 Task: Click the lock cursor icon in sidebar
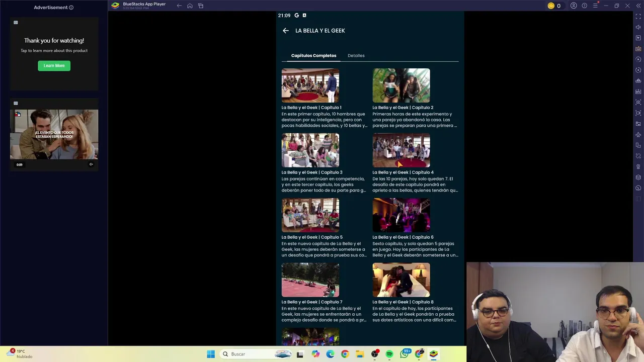[638, 38]
